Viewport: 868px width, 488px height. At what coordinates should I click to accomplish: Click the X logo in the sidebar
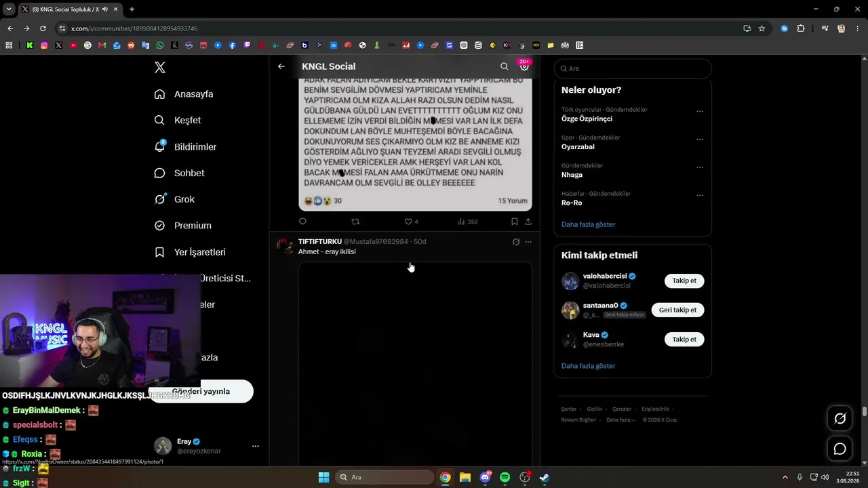pyautogui.click(x=160, y=67)
